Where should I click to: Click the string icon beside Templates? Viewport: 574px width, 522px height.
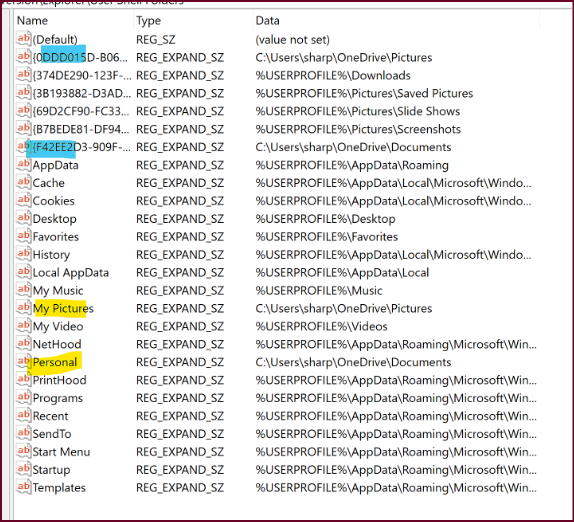point(24,487)
